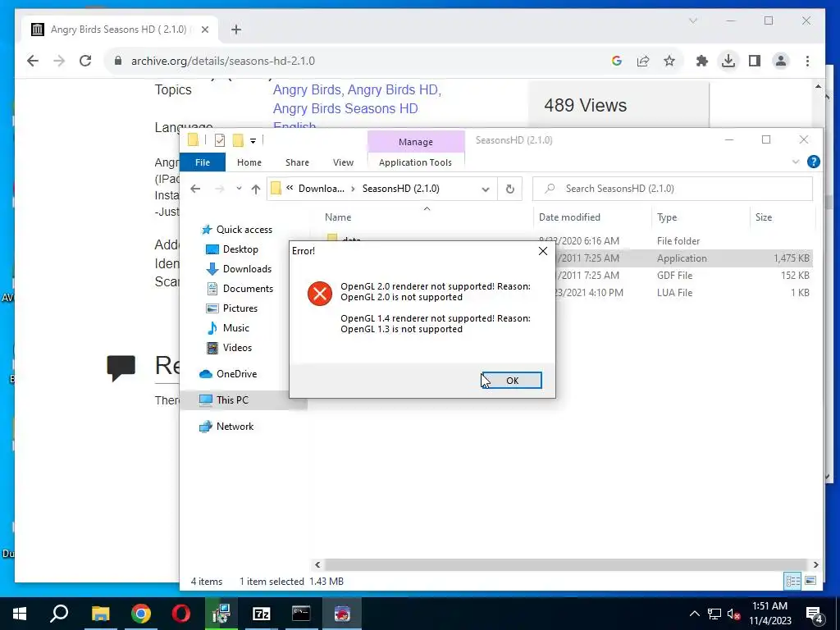Expand address bar history dropdown

pyautogui.click(x=486, y=189)
